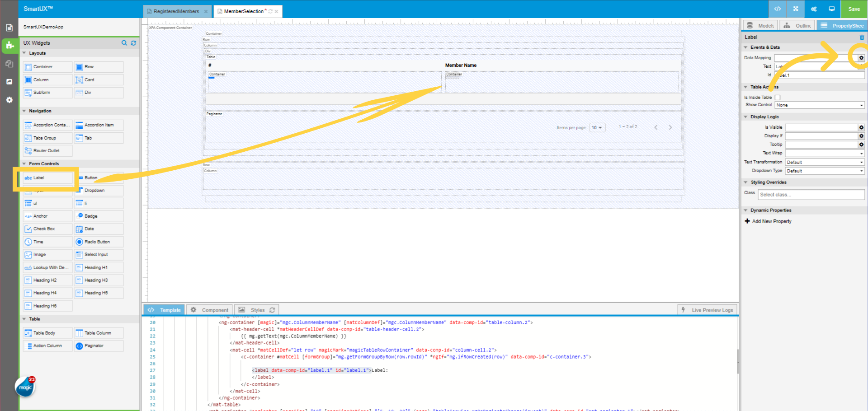Open the document icon in the left sidebar
868x411 pixels.
point(9,27)
